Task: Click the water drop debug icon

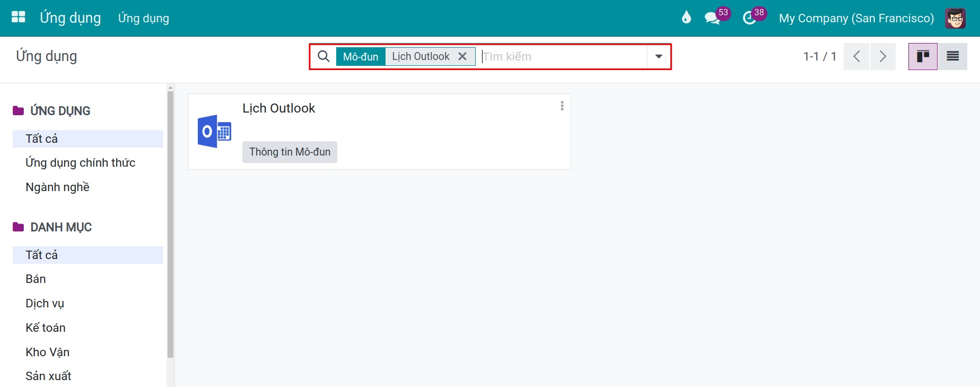Action: 686,18
